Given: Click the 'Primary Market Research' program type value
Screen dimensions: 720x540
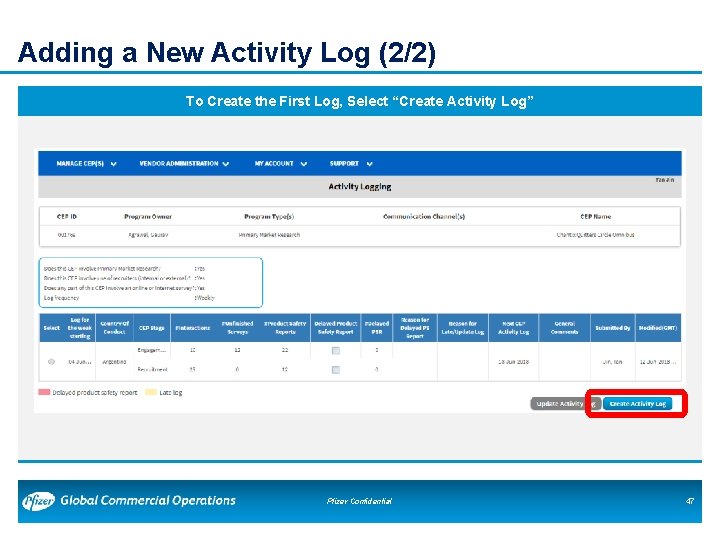Looking at the screenshot, I should pos(269,235).
